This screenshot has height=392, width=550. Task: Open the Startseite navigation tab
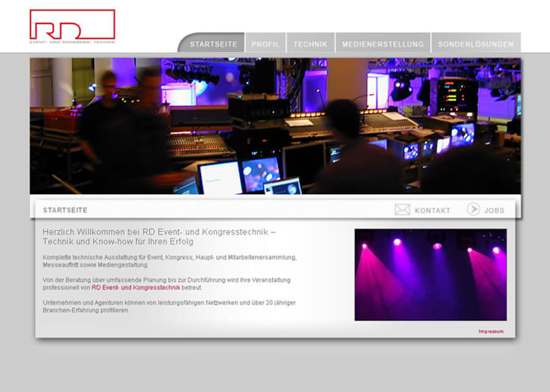tap(211, 43)
